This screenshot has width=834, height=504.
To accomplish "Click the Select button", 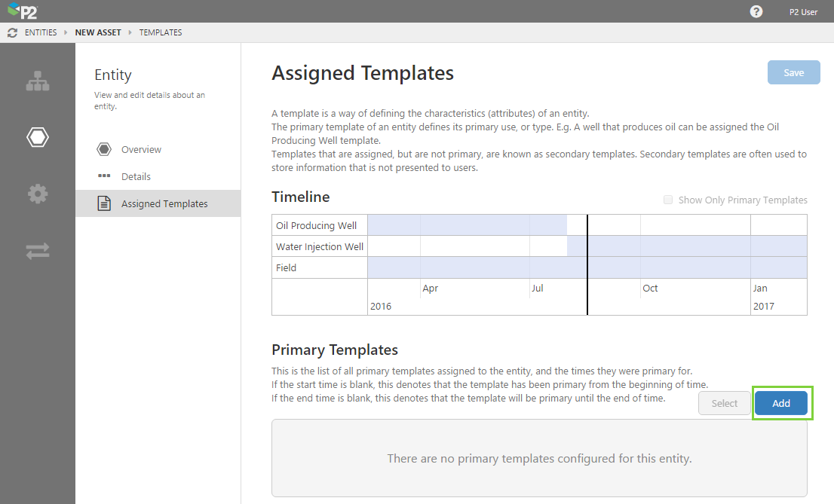I will click(x=725, y=403).
